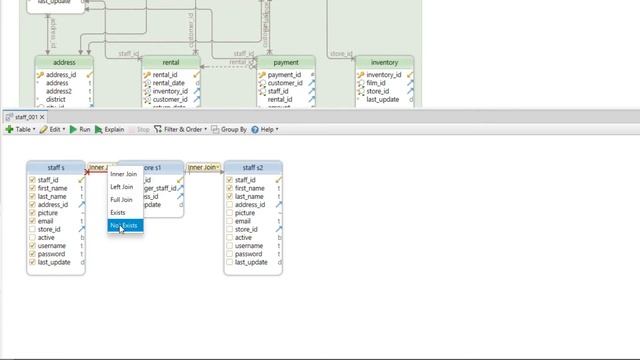Check last_update in the staff s2 table

(x=229, y=262)
